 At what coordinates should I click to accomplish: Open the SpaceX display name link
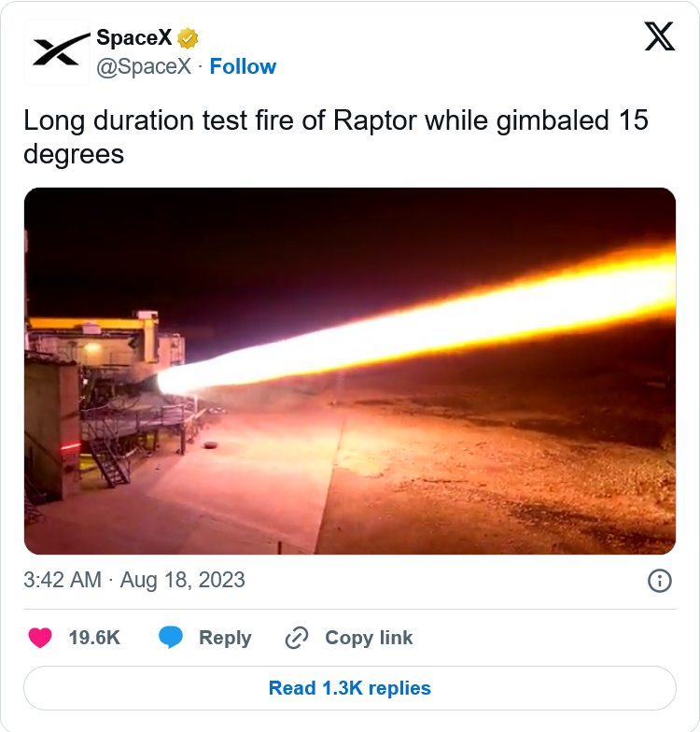(133, 38)
